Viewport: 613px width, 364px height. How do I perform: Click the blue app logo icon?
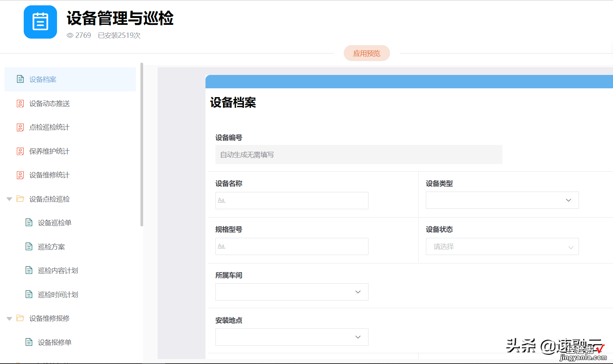[x=40, y=22]
